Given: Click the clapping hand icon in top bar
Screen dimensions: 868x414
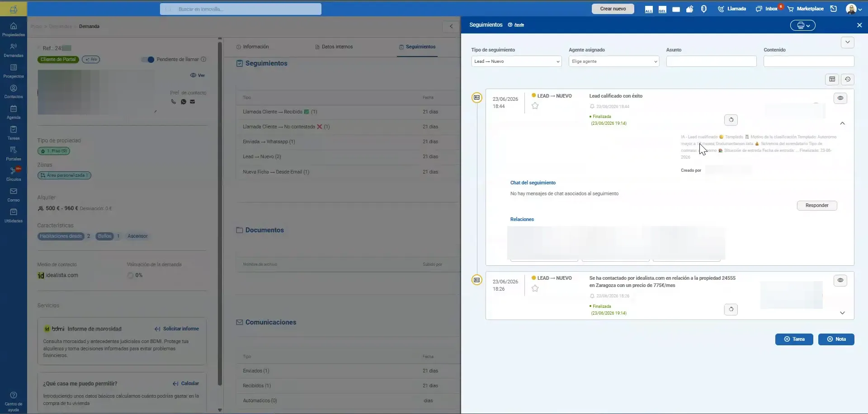Looking at the screenshot, I should pos(689,9).
